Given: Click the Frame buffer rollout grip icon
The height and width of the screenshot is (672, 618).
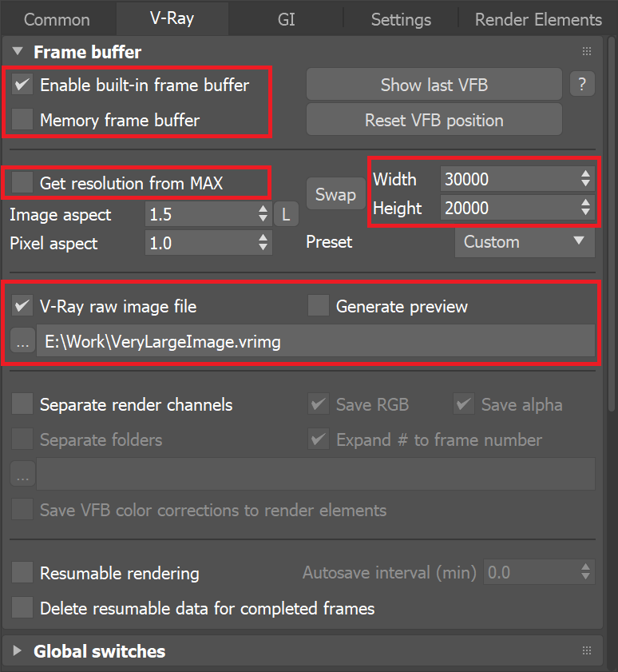Looking at the screenshot, I should coord(587,51).
